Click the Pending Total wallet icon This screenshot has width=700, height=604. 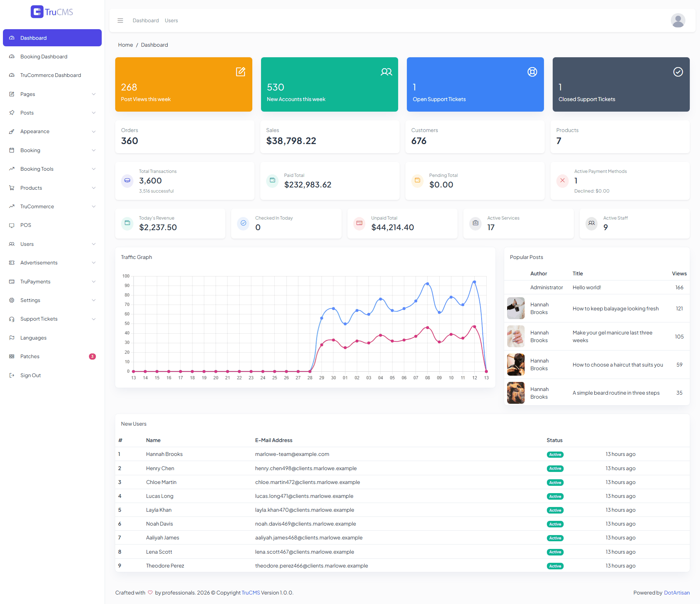coord(417,180)
